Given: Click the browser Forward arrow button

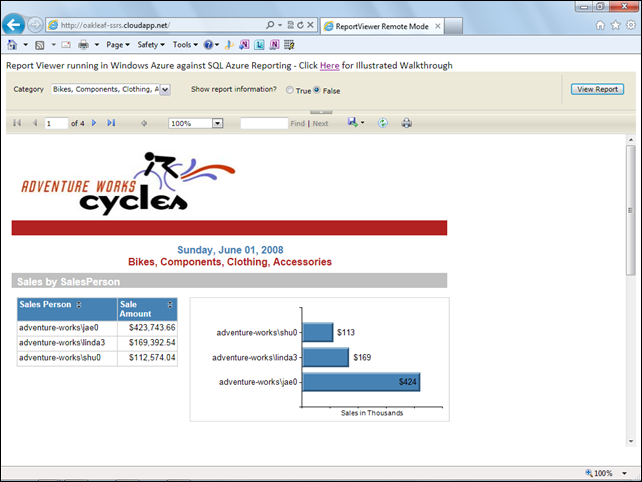Looking at the screenshot, I should coord(36,25).
